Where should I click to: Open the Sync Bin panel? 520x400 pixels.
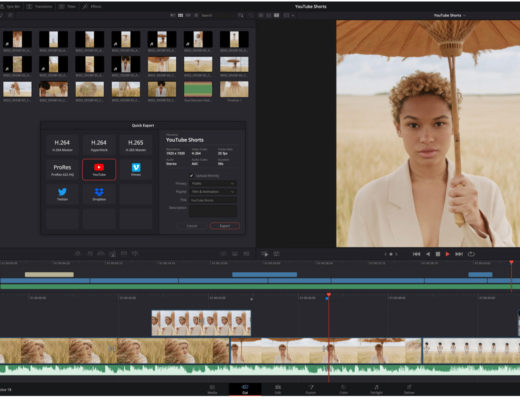(10, 6)
